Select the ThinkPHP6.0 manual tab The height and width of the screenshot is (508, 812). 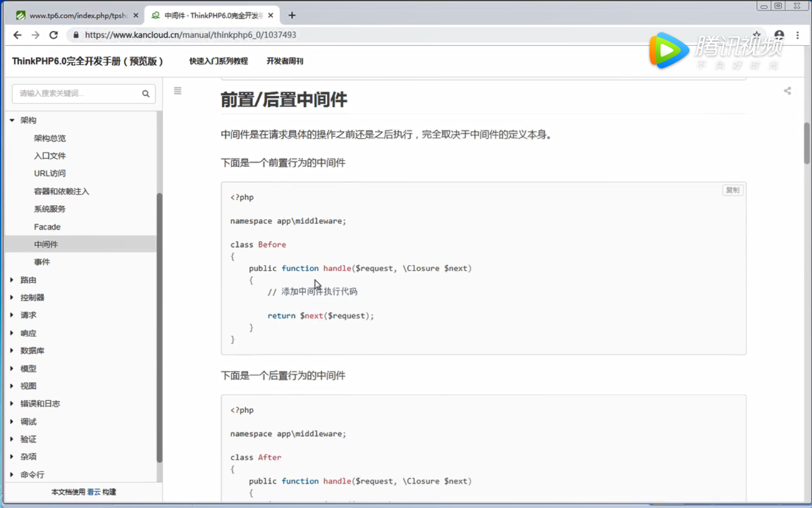(213, 15)
